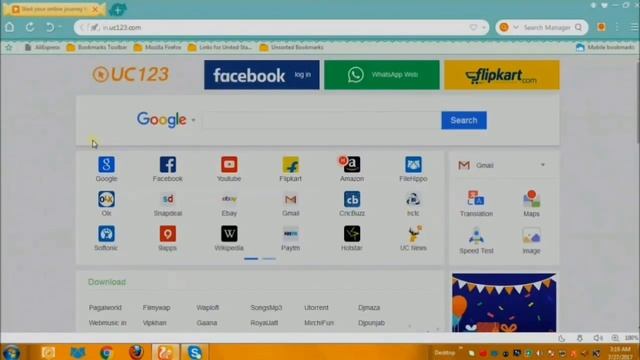Open the search engine selector dropdown in toolbar
Image resolution: width=640 pixels, height=360 pixels.
point(516,27)
